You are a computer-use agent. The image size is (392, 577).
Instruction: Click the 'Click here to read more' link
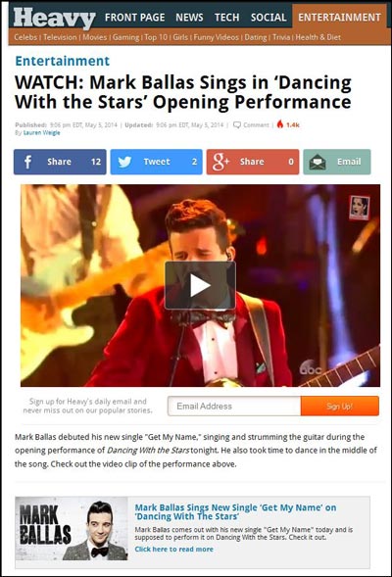tap(173, 549)
